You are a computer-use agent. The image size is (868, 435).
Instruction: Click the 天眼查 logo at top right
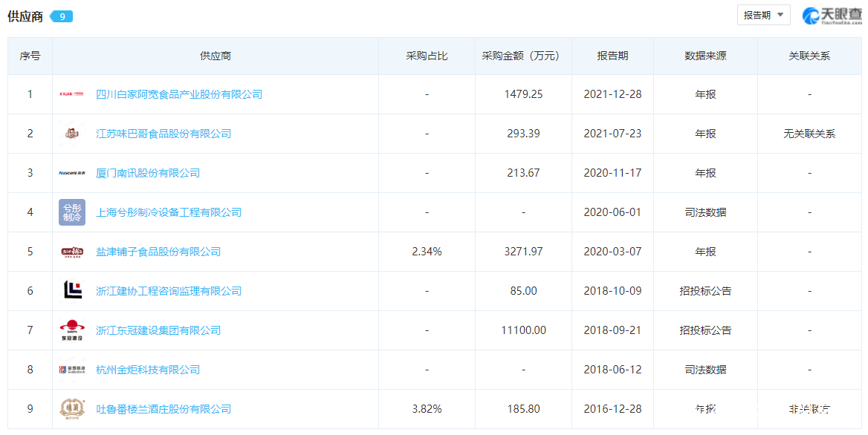pyautogui.click(x=832, y=15)
